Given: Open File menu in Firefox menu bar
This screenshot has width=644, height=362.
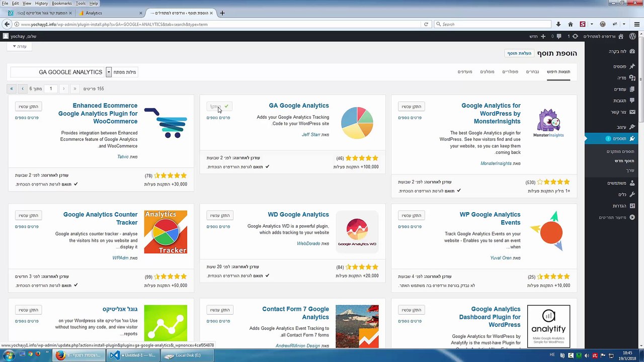Looking at the screenshot, I should [5, 4].
